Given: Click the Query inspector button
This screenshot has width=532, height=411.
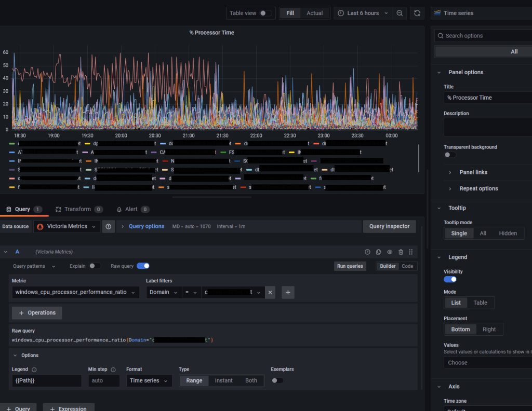Looking at the screenshot, I should click(x=389, y=226).
